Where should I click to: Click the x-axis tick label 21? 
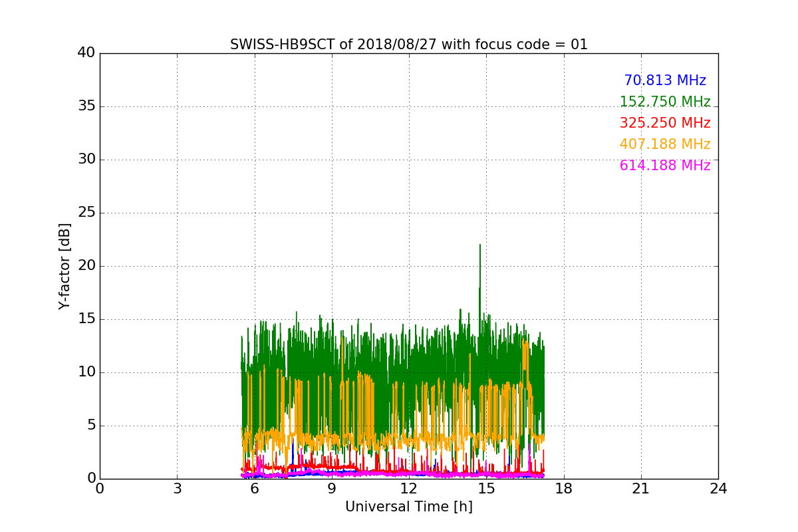pyautogui.click(x=641, y=488)
